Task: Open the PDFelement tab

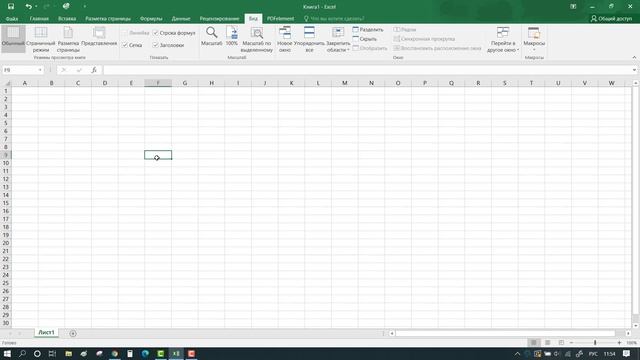Action: coord(280,19)
